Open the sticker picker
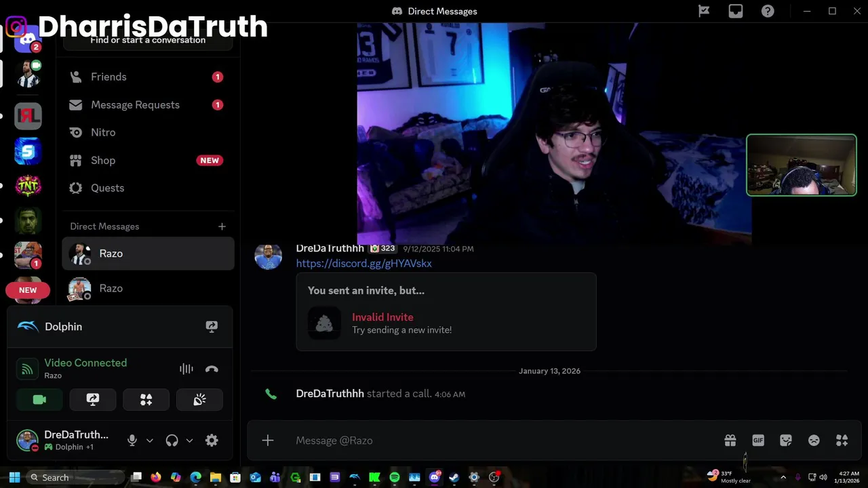 coord(786,441)
